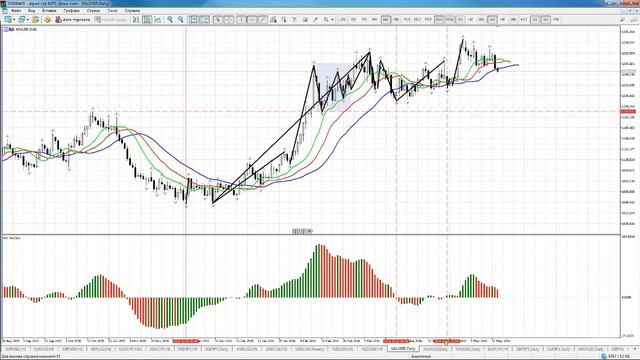Expand the New Chart dropdown arrow
This screenshot has width=640, height=360.
tap(14, 20)
